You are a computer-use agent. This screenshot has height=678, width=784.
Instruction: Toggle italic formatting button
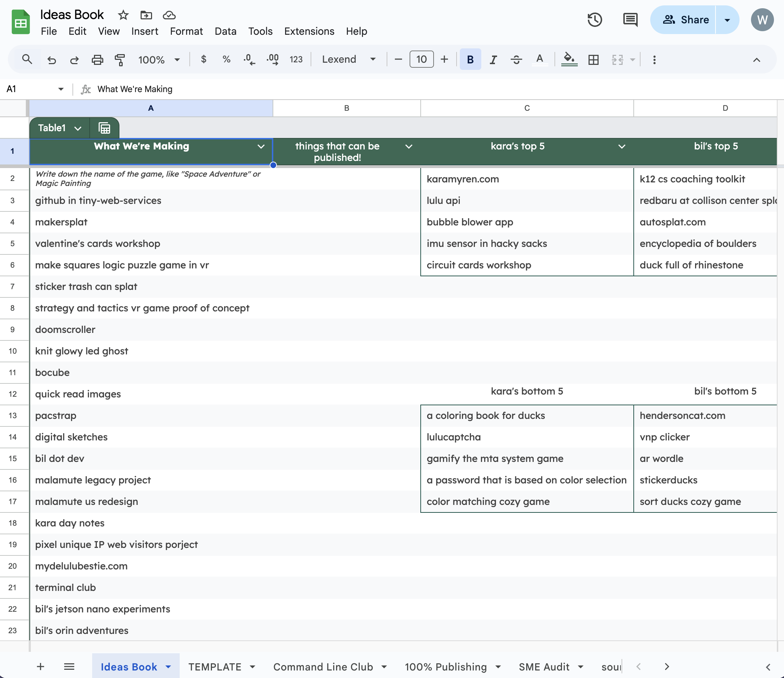[493, 59]
